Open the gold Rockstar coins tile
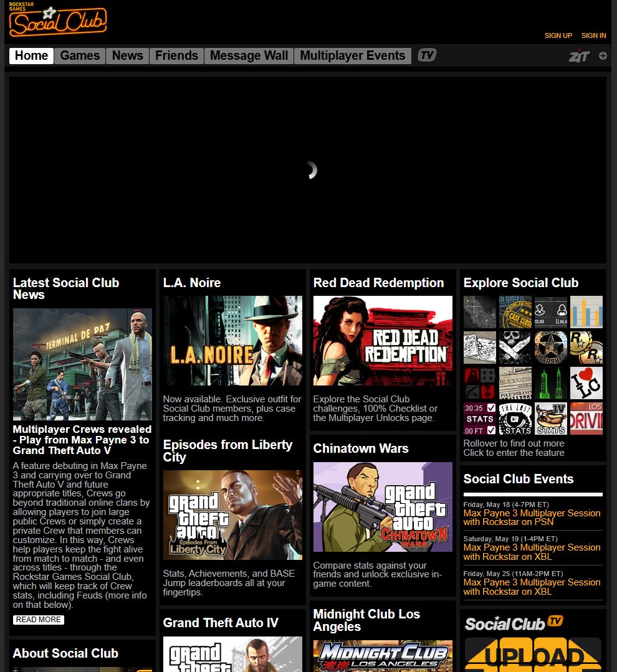 [x=586, y=348]
